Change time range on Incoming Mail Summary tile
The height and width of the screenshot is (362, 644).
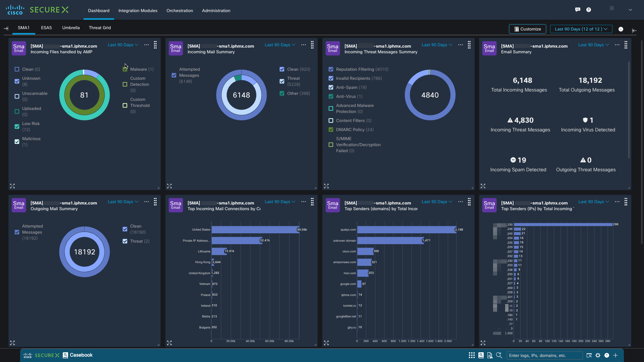pyautogui.click(x=280, y=45)
